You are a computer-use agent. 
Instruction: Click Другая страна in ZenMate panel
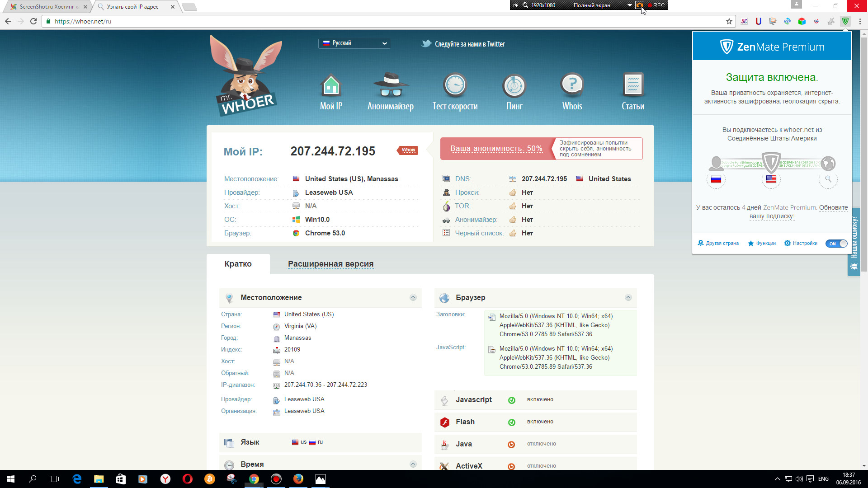pos(718,244)
